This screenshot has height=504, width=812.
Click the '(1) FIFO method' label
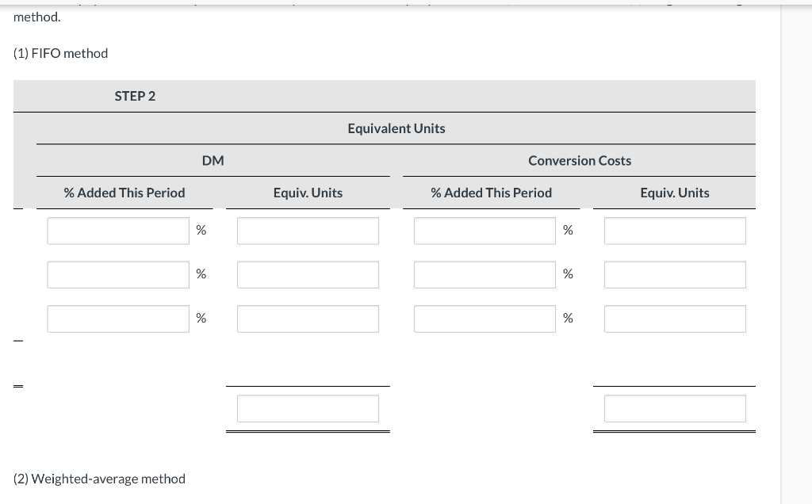pos(60,53)
